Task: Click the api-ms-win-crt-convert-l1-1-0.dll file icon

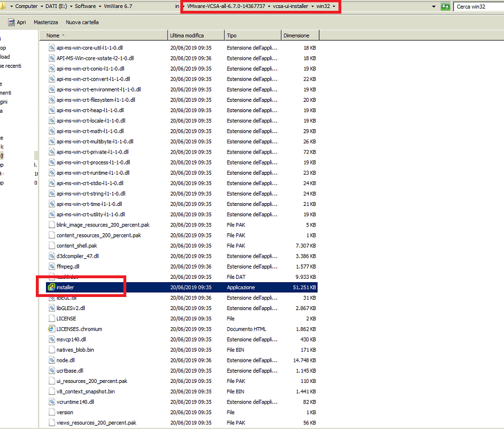Action: 51,79
